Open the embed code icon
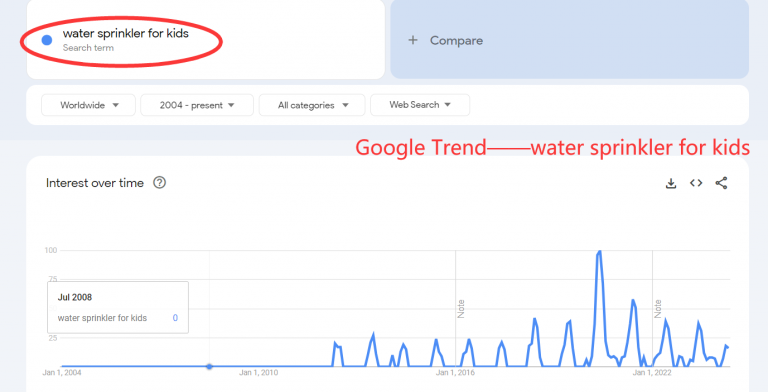Viewport: 768px width, 392px height. 696,183
